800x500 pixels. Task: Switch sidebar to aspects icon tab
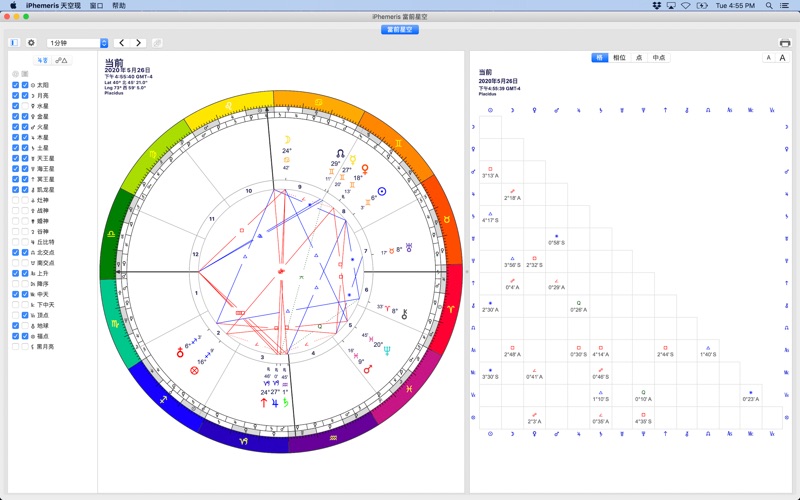pos(61,61)
